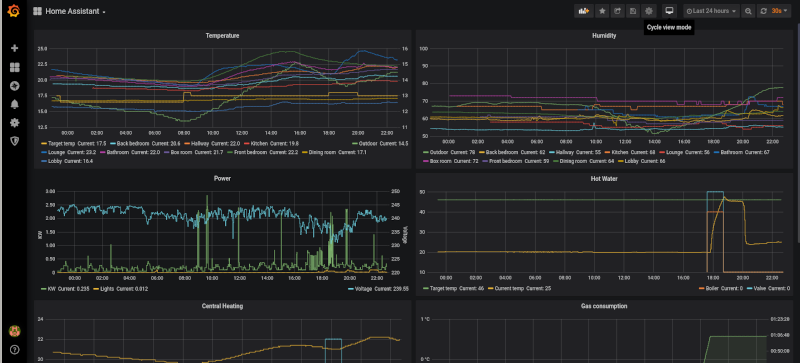Click the Cycle view mode monitor icon
800x363 pixels.
tap(670, 11)
